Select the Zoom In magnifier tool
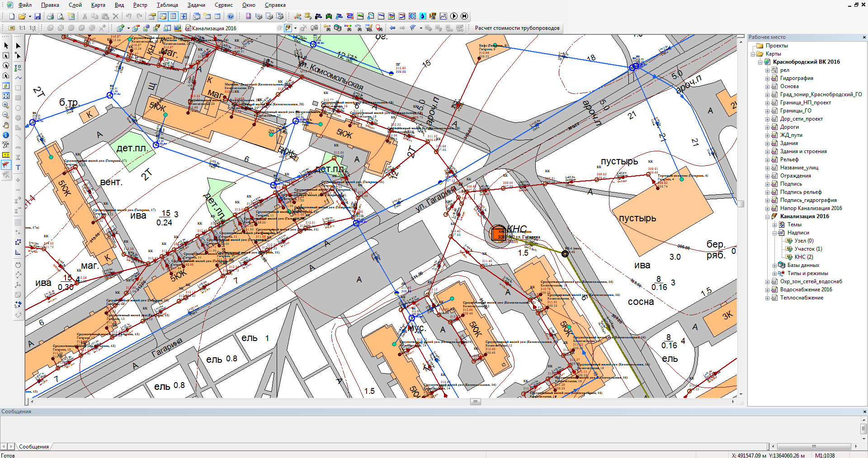Screen dimensions: 868x458 tap(6, 105)
